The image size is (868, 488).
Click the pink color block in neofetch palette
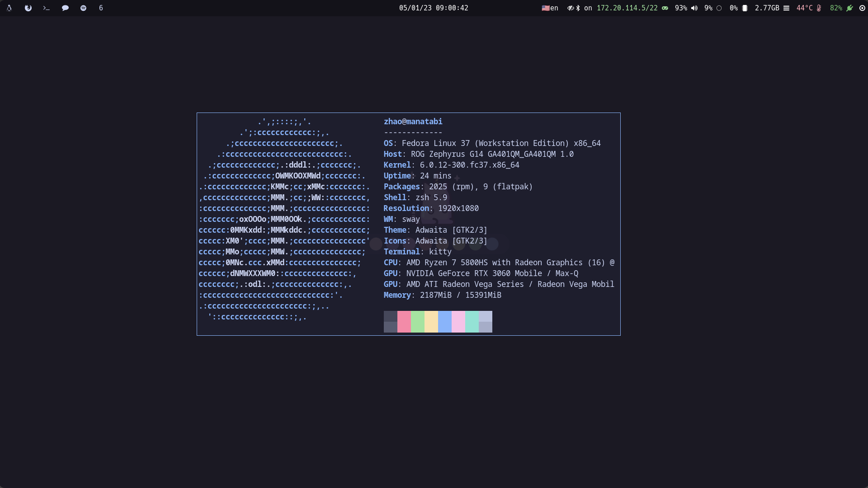point(404,322)
